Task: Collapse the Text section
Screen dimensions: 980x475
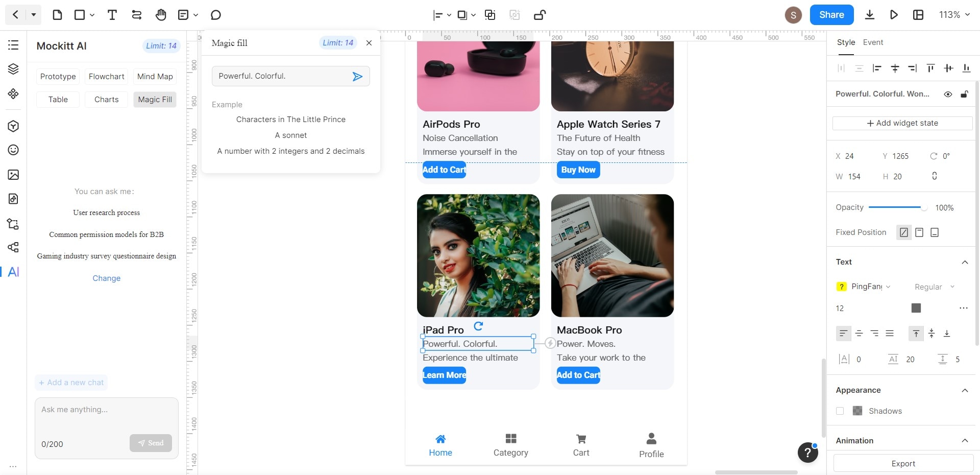Action: coord(965,262)
